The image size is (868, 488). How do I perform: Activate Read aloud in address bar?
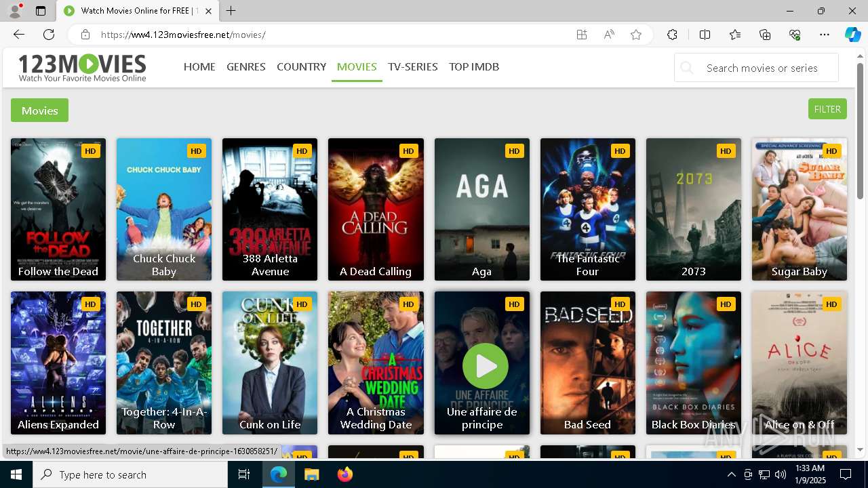point(609,35)
